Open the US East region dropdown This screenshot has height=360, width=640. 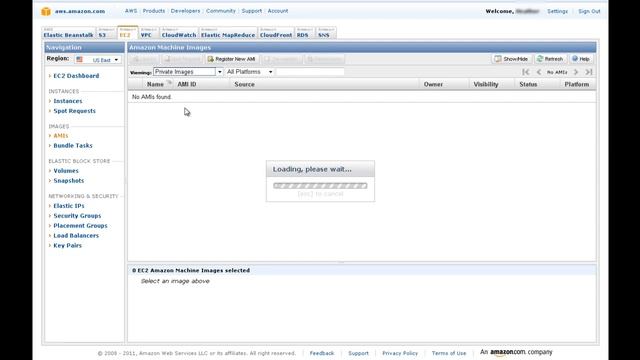97,60
